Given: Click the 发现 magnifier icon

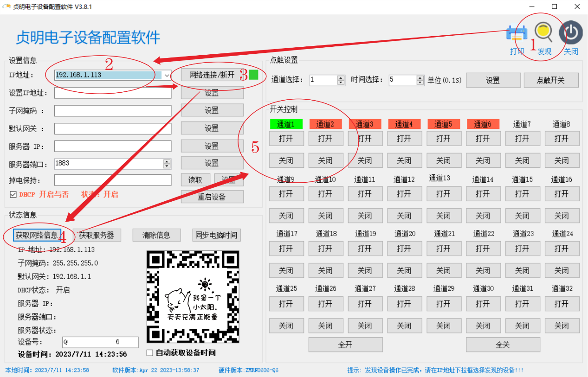Looking at the screenshot, I should point(543,32).
